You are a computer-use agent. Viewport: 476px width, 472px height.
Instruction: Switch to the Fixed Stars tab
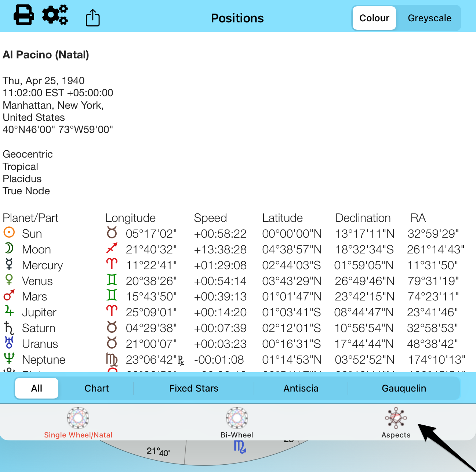tap(194, 388)
